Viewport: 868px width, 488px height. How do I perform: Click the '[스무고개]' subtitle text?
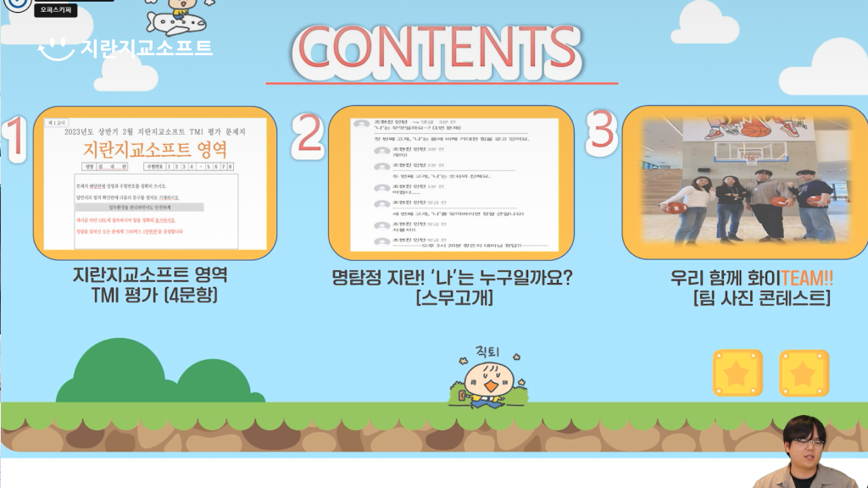tap(454, 297)
